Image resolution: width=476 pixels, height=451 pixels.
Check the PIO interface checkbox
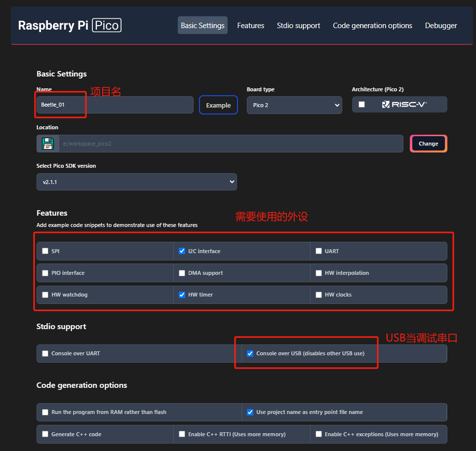point(45,273)
